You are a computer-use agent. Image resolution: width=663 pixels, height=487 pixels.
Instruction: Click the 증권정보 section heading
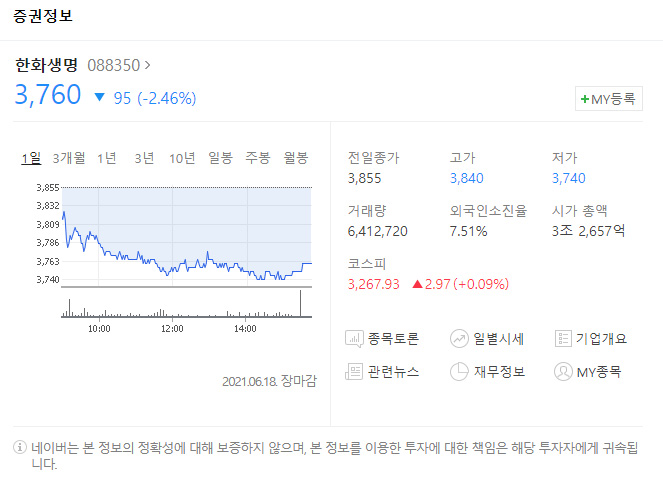(43, 16)
